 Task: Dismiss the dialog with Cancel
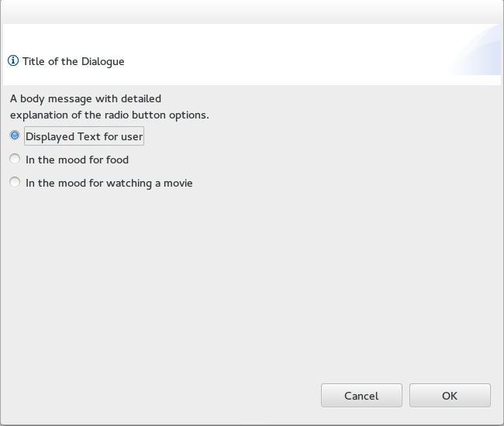361,396
